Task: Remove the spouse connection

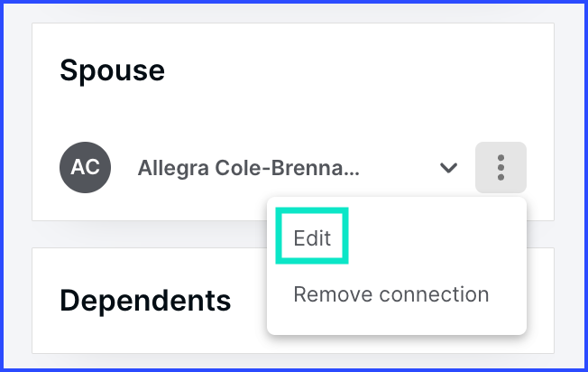Action: click(391, 294)
